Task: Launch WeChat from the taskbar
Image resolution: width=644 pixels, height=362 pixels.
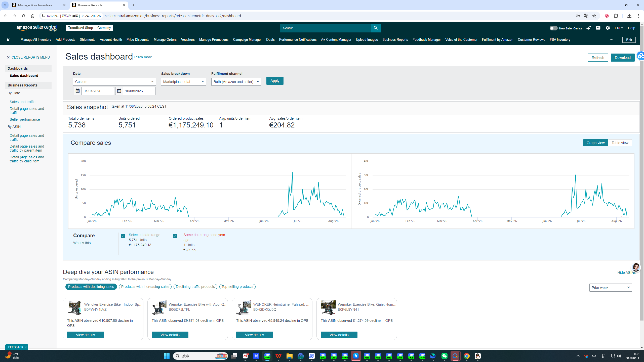Action: pos(445,356)
